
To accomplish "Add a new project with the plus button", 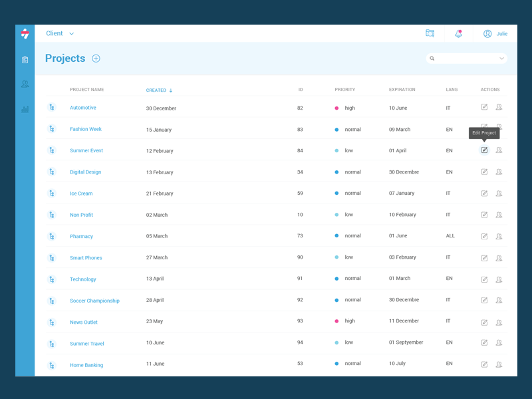I will (x=96, y=59).
